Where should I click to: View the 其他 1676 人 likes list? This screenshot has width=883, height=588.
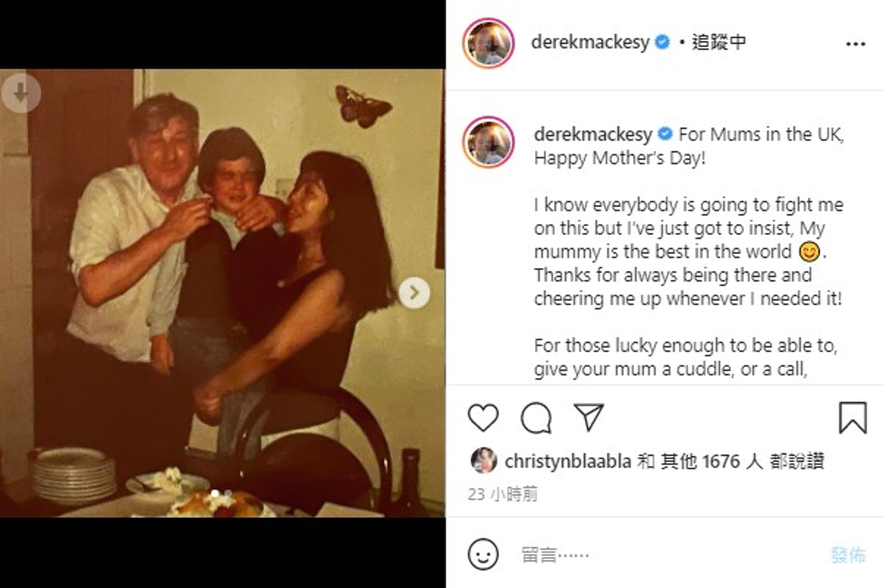711,461
